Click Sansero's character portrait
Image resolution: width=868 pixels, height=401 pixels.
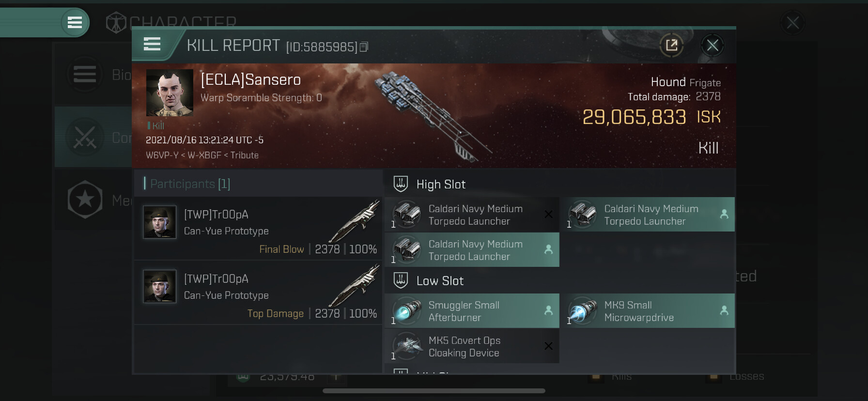[170, 93]
